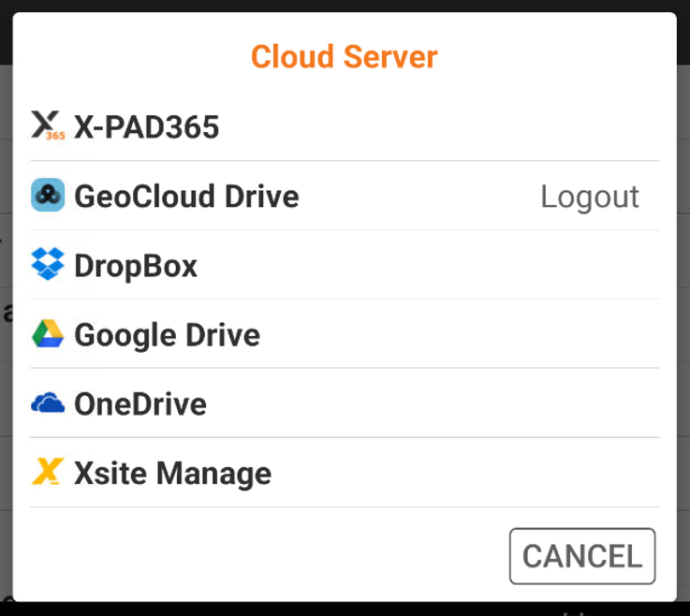Choose the Xsite Manage entry

point(345,473)
